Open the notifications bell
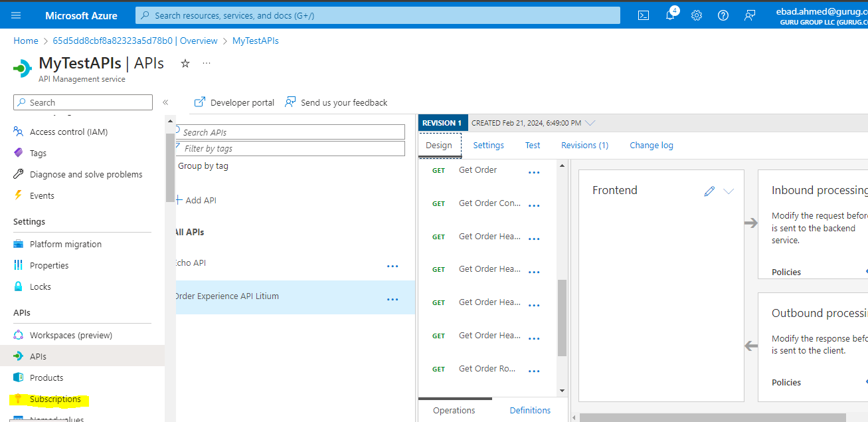This screenshot has height=422, width=868. click(x=670, y=15)
